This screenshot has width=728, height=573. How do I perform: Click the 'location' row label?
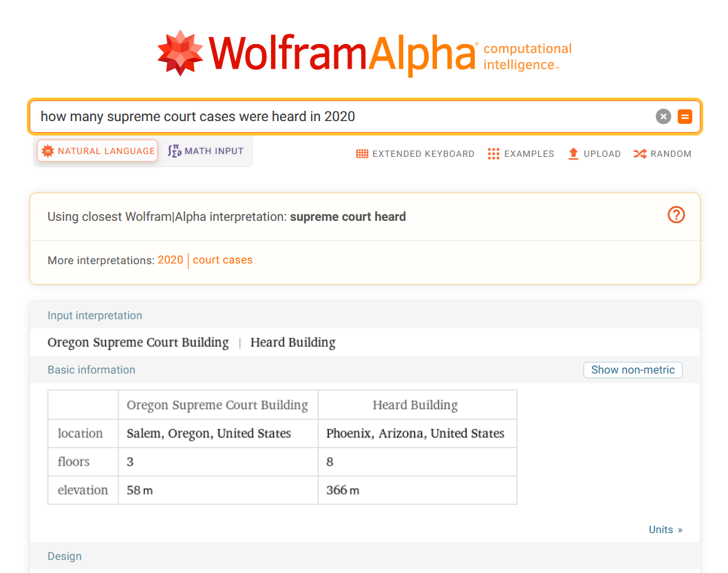click(x=81, y=433)
